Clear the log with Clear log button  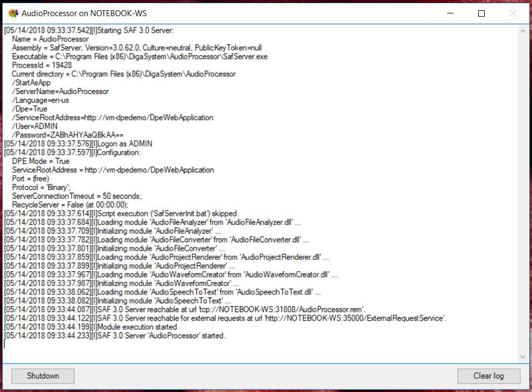[488, 376]
